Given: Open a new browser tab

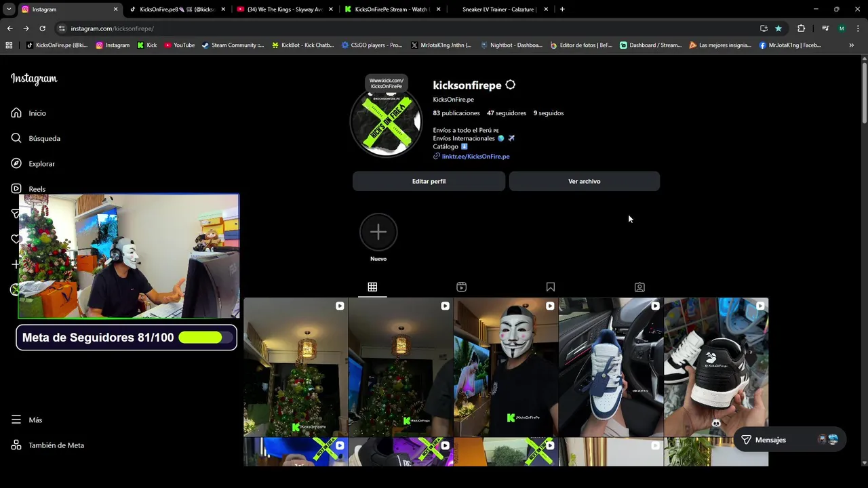Looking at the screenshot, I should [x=562, y=9].
